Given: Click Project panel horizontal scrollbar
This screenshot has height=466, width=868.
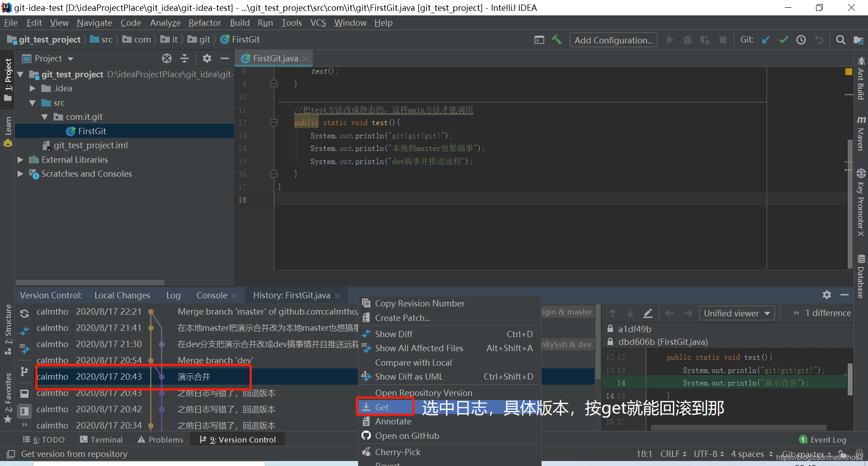Looking at the screenshot, I should coord(90,282).
